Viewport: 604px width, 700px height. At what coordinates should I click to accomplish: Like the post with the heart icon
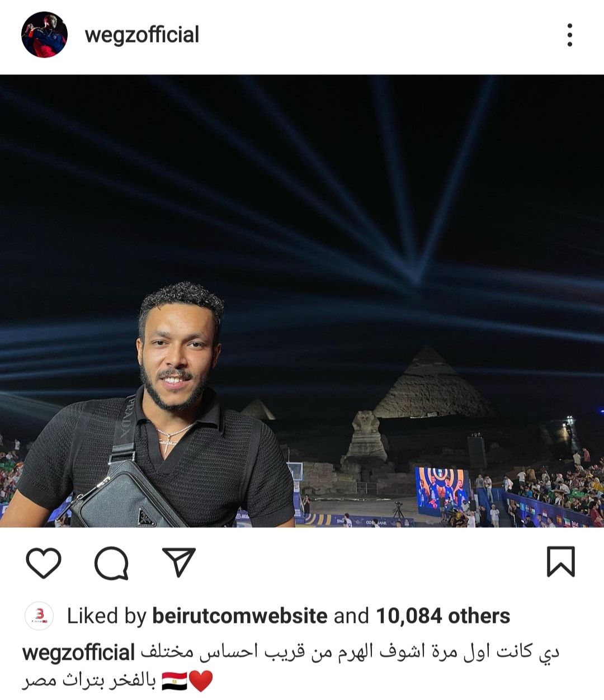[44, 562]
